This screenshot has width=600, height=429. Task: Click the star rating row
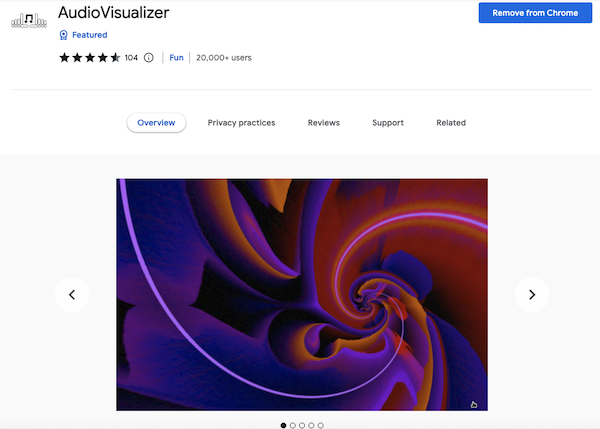pyautogui.click(x=90, y=58)
